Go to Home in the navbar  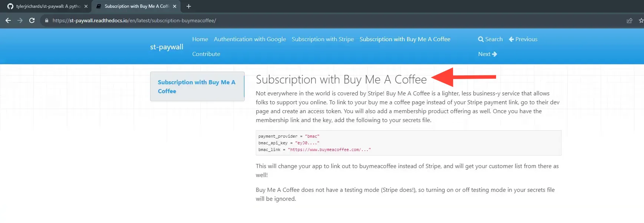coord(200,39)
